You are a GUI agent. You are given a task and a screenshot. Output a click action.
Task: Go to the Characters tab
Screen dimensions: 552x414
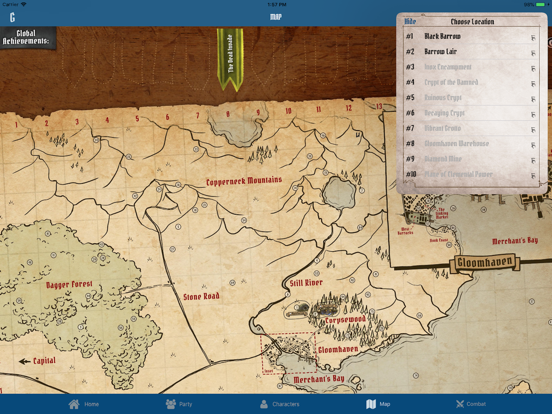280,404
